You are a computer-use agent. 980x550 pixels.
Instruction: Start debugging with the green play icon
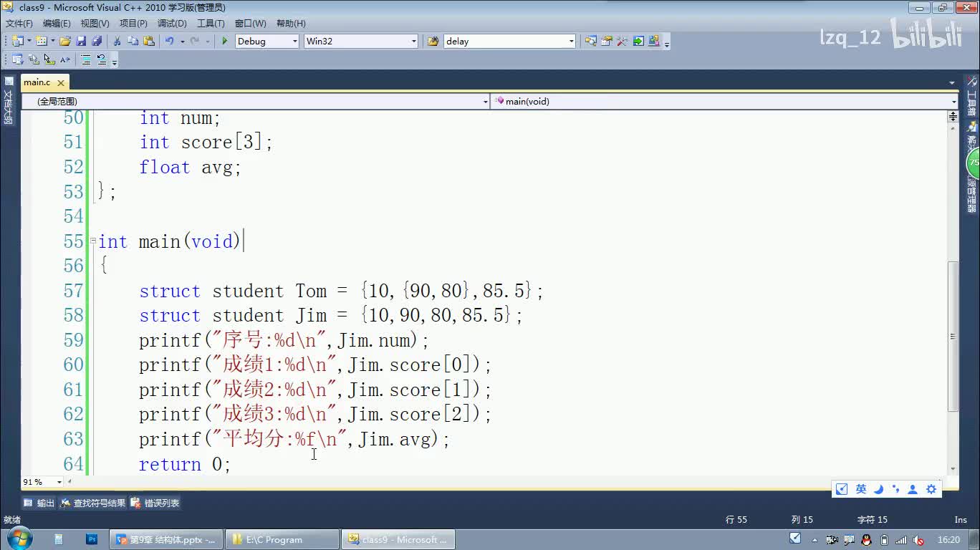224,42
